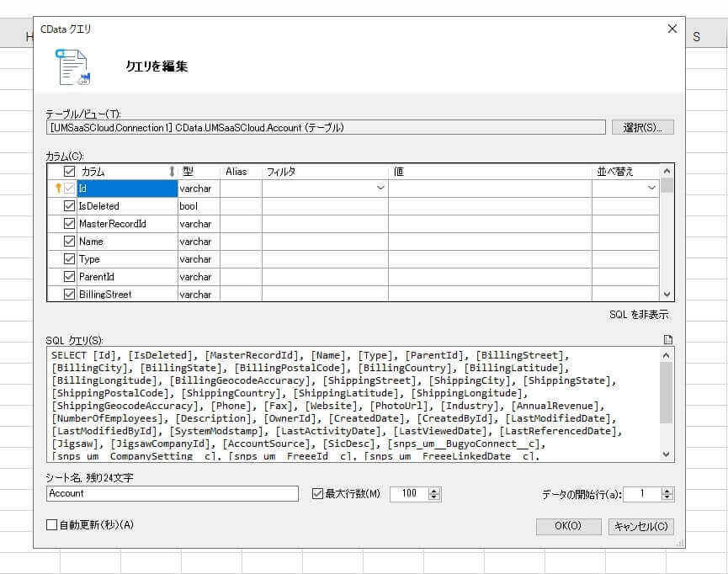Open the 並べ替え dropdown for Id row
The height and width of the screenshot is (574, 728).
[x=651, y=188]
